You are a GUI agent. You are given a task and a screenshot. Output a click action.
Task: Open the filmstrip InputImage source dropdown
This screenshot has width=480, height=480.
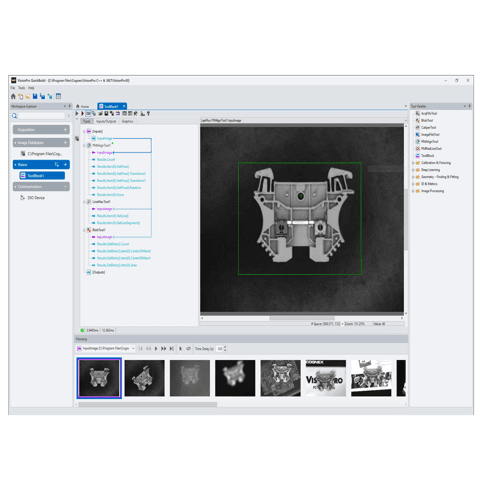coord(133,348)
